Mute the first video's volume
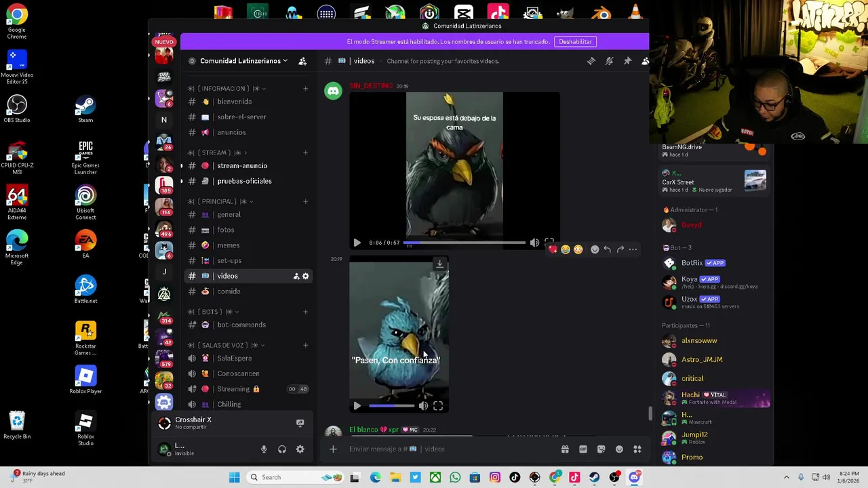The height and width of the screenshot is (488, 868). pos(534,243)
